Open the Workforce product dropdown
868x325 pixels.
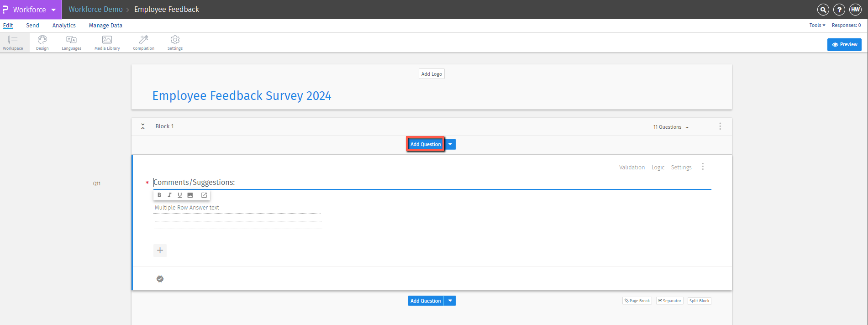[34, 10]
